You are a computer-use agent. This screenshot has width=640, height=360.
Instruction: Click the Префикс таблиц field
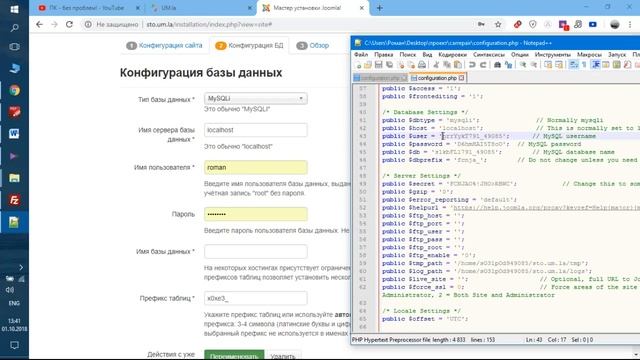(x=256, y=298)
